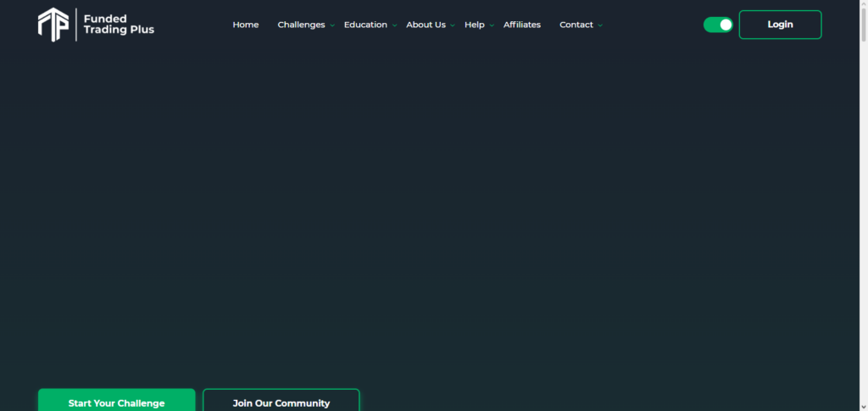Viewport: 868px width, 411px height.
Task: Click the Funded Trading Plus logo
Action: click(97, 25)
